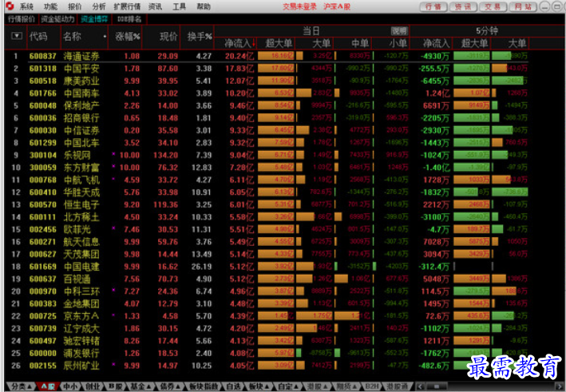
Task: Select the 中国平安 stock row
Action: coord(267,69)
